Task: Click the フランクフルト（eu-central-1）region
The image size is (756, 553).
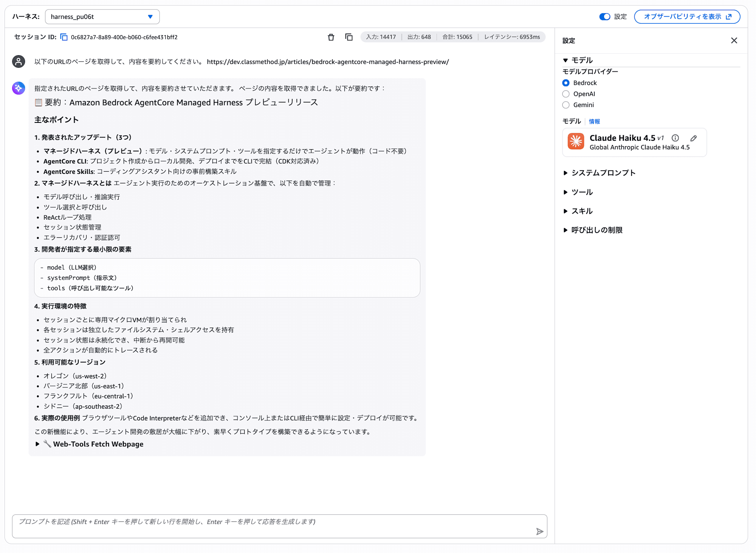Action: click(x=88, y=396)
